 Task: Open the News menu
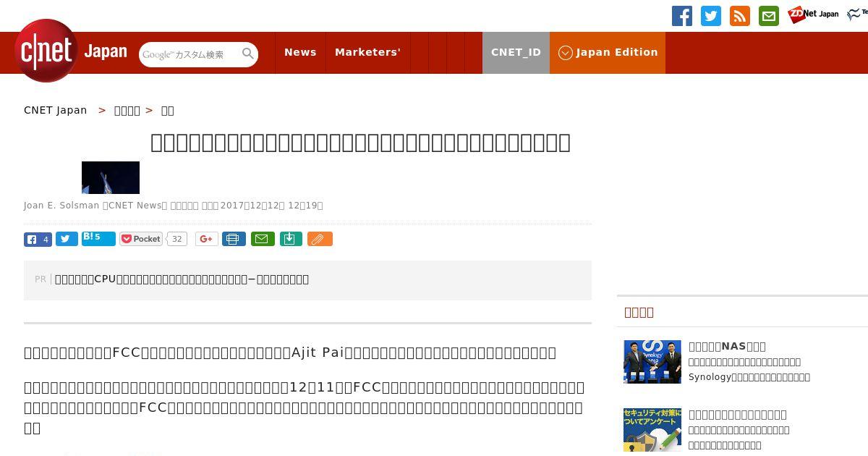coord(300,52)
